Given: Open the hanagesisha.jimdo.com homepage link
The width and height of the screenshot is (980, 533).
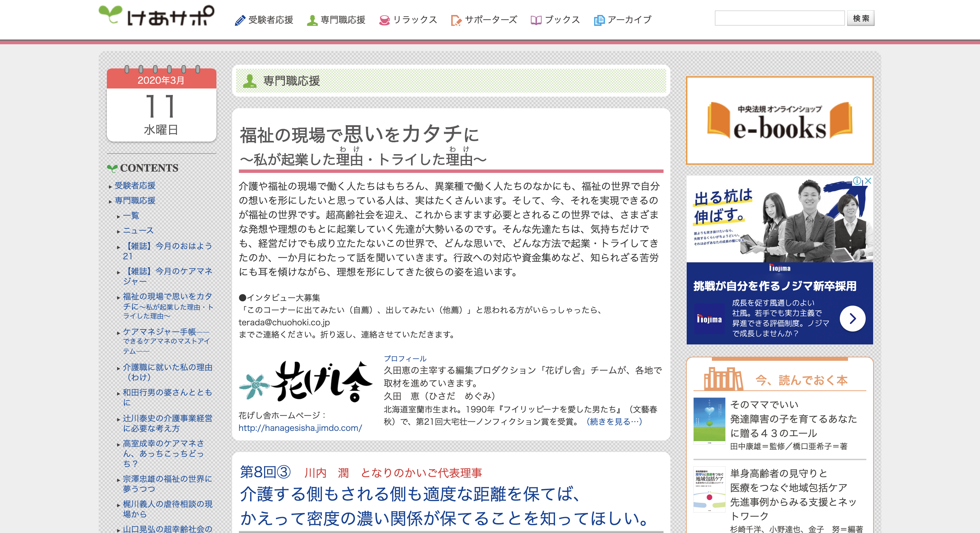Looking at the screenshot, I should [300, 428].
